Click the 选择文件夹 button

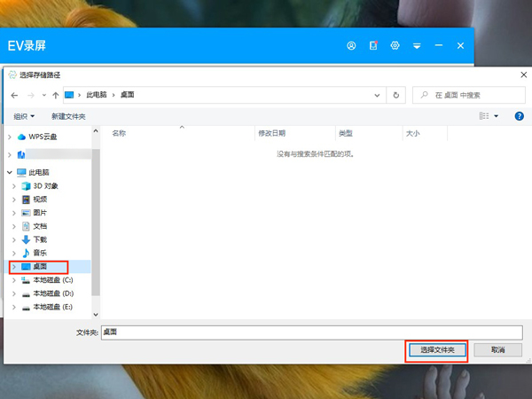point(436,350)
